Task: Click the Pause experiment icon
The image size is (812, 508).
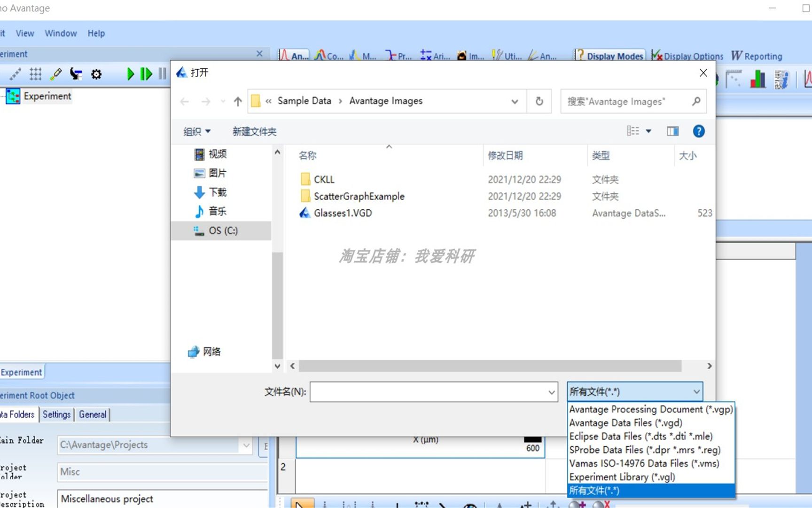Action: click(x=162, y=74)
